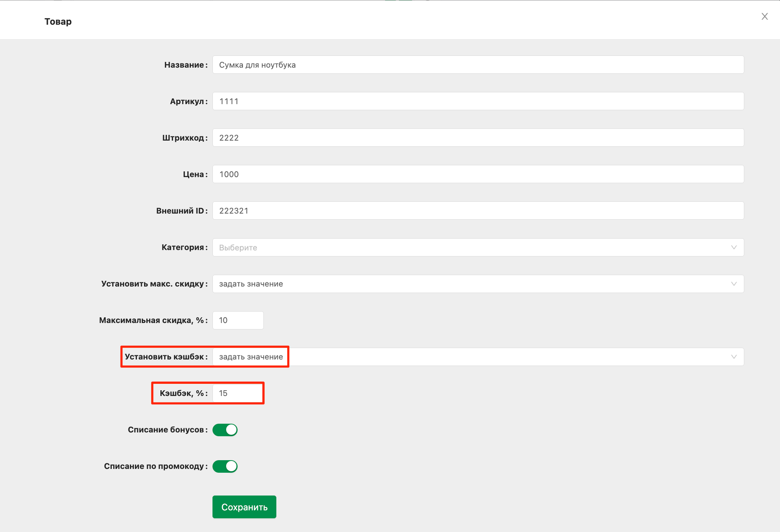The image size is (780, 532).
Task: Focus the Название field with 'Сумка для ноутбука'
Action: [478, 65]
